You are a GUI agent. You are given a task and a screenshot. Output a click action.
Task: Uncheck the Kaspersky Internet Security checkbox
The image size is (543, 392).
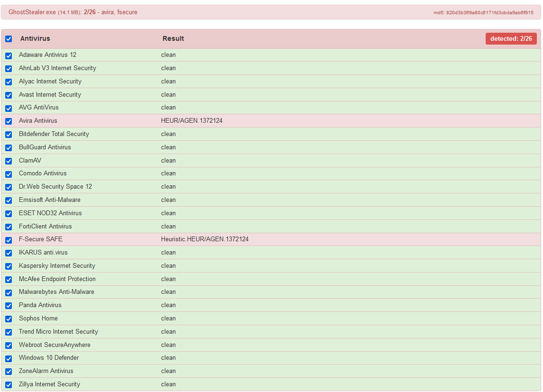9,266
